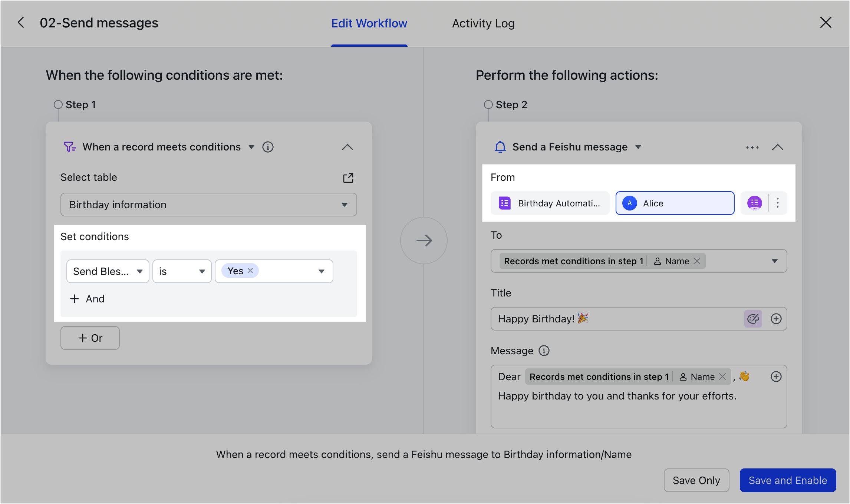Select the bot avatar as message sender
Screen dimensions: 850x504
755,203
